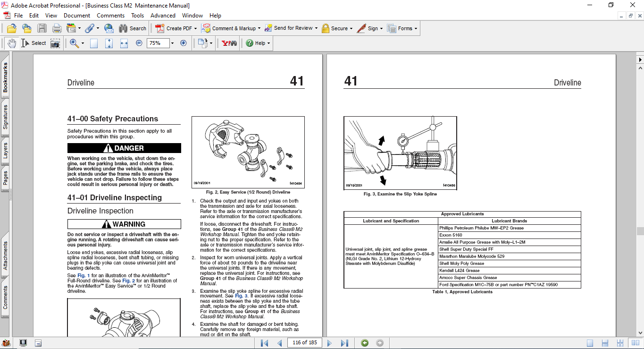Switch to Single Page layout
This screenshot has width=644, height=349.
click(590, 343)
